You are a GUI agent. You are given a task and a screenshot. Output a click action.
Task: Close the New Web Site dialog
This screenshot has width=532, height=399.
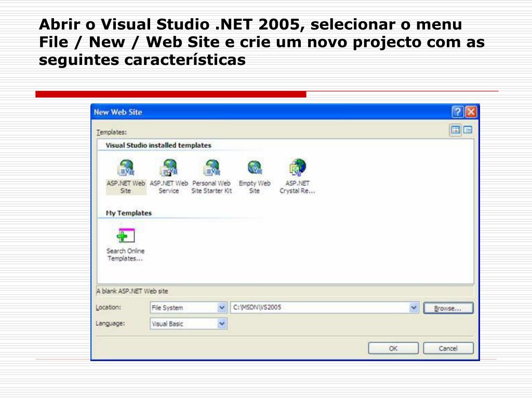[x=471, y=112]
